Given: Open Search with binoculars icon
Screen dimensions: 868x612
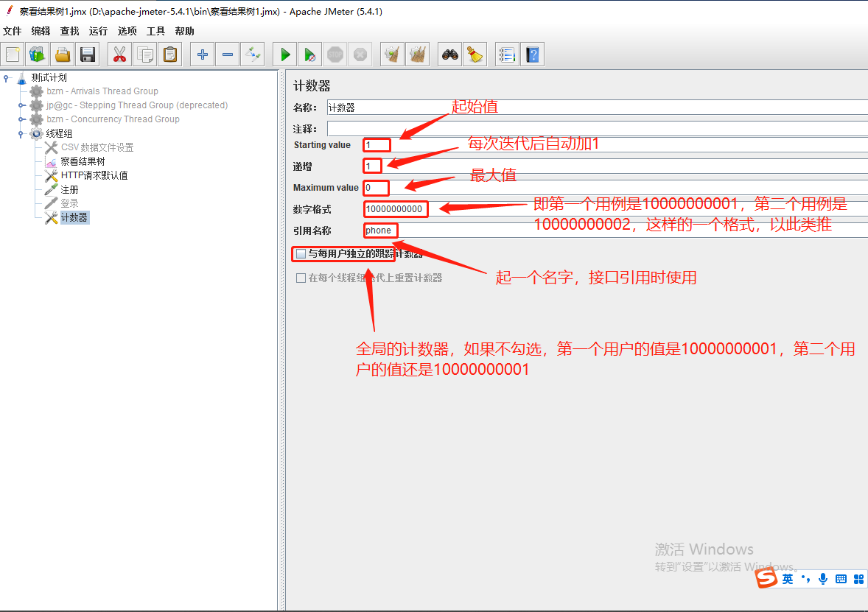Looking at the screenshot, I should pyautogui.click(x=449, y=54).
